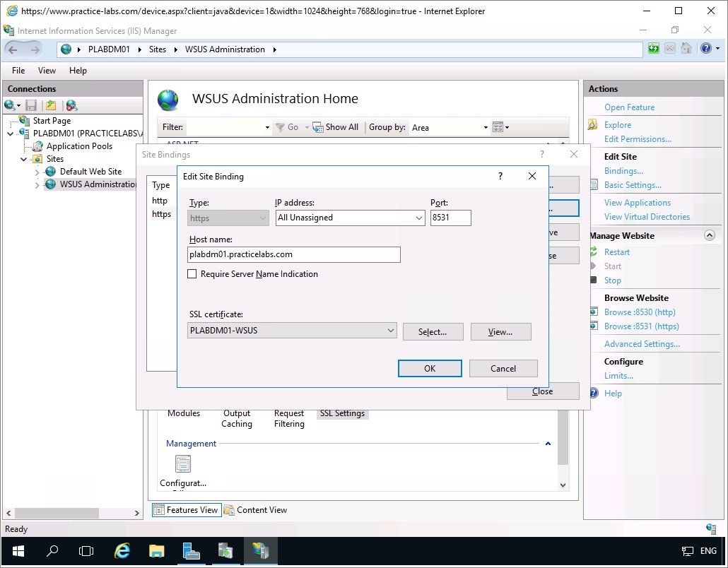Click the View... certificate button
728x568 pixels.
coord(500,332)
